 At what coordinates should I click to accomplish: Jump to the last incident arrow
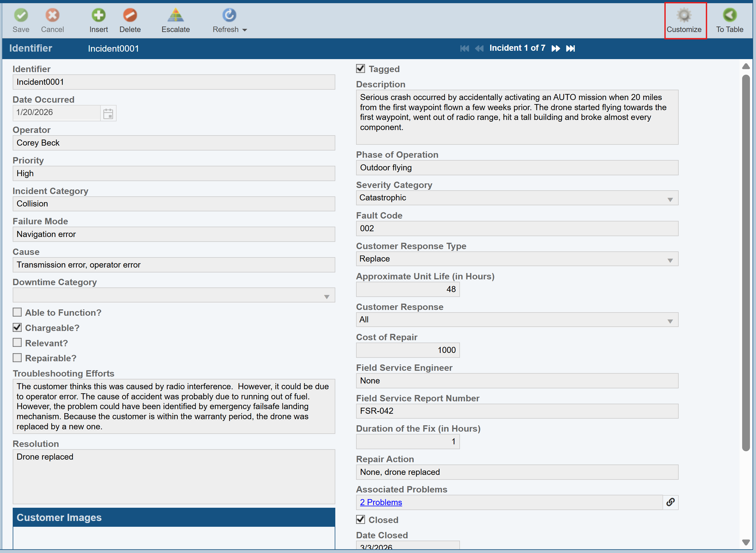[x=570, y=48]
